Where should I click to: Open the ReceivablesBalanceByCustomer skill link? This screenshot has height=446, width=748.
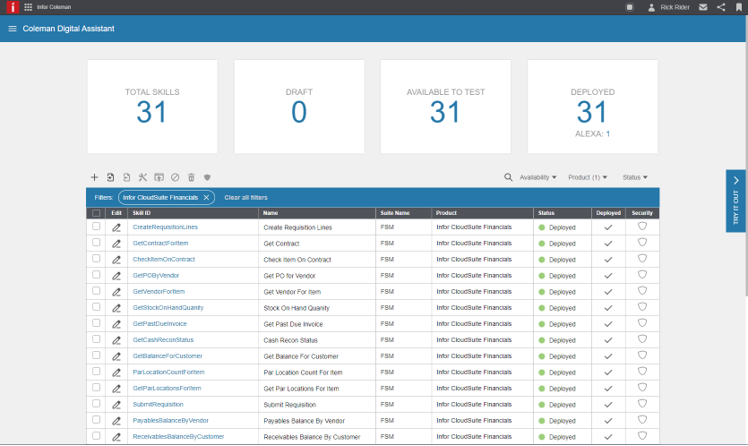pos(178,436)
